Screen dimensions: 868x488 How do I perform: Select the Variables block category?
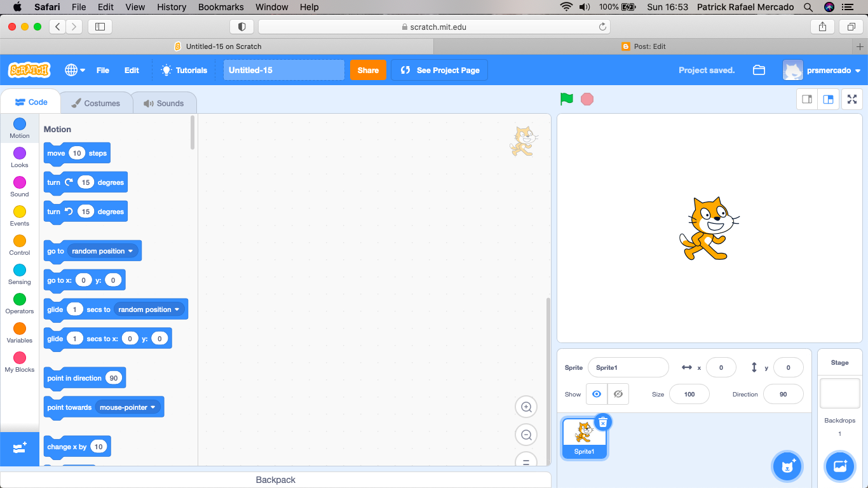click(20, 332)
